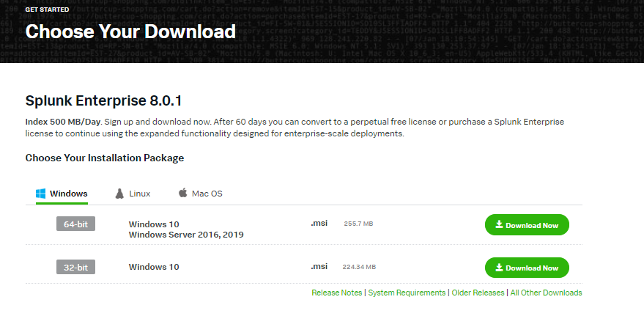The height and width of the screenshot is (316, 644).
Task: Click the Choose Your Download banner title
Action: (130, 32)
